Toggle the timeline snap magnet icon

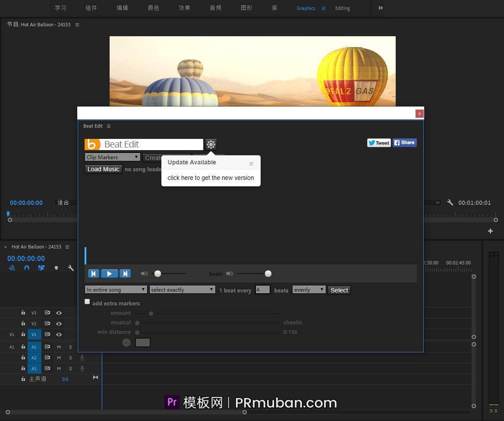(x=27, y=268)
